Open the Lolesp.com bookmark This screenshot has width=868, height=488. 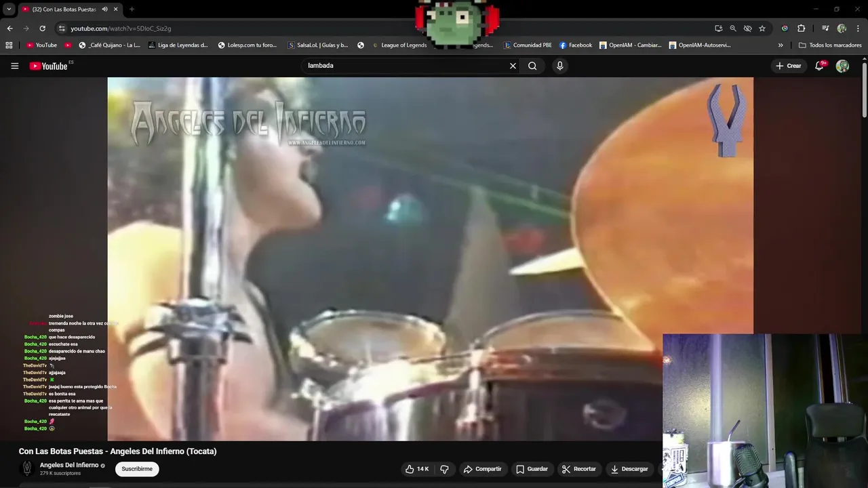click(248, 45)
